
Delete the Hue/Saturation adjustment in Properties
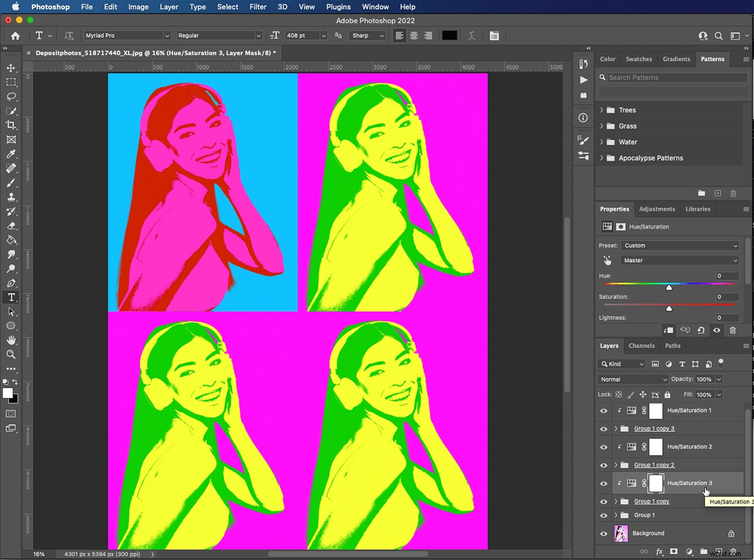[733, 330]
